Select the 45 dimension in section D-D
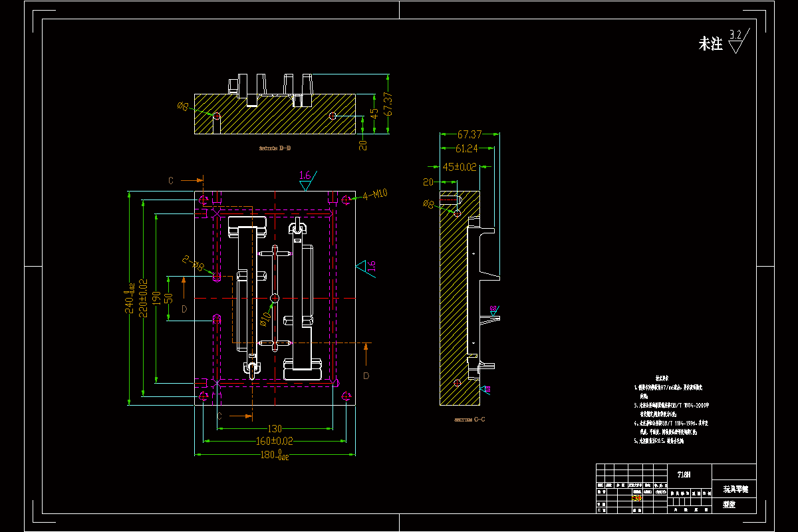798x532 pixels. pos(374,112)
